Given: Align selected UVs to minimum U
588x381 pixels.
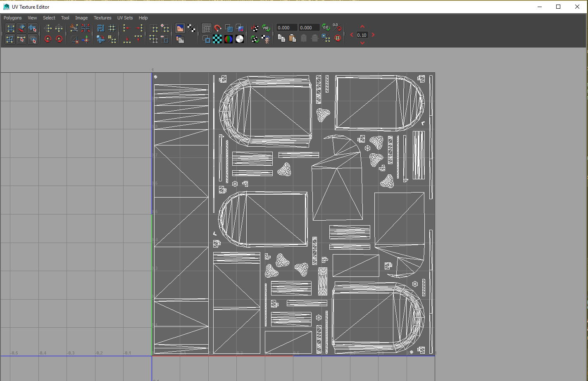Looking at the screenshot, I should pyautogui.click(x=126, y=28).
